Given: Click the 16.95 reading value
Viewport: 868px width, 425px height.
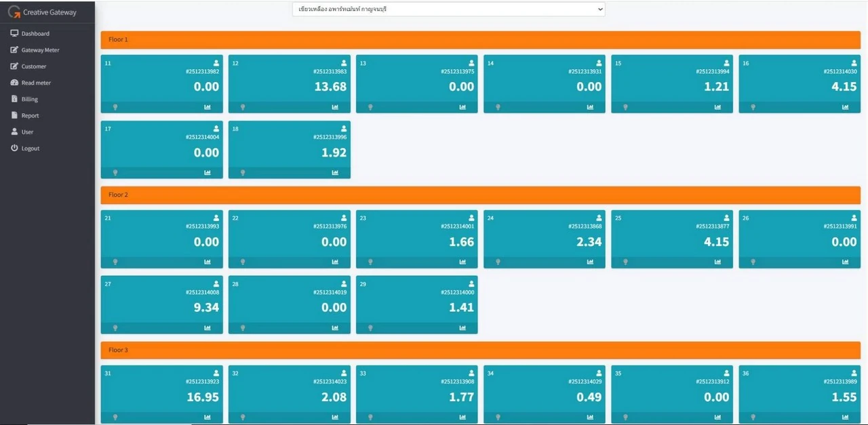Looking at the screenshot, I should (x=203, y=397).
